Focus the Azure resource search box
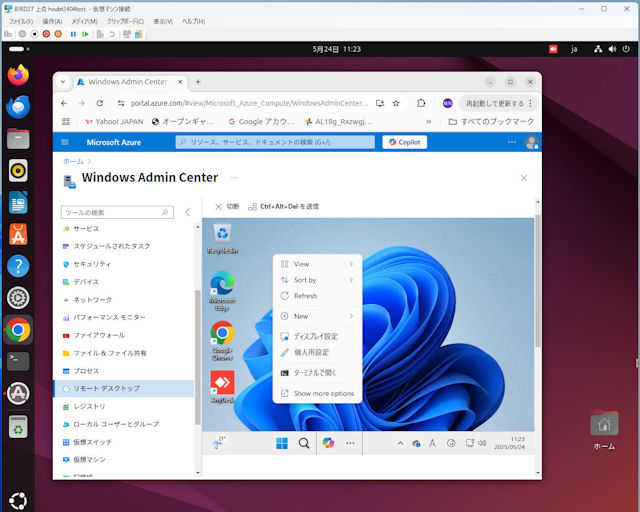 [275, 142]
